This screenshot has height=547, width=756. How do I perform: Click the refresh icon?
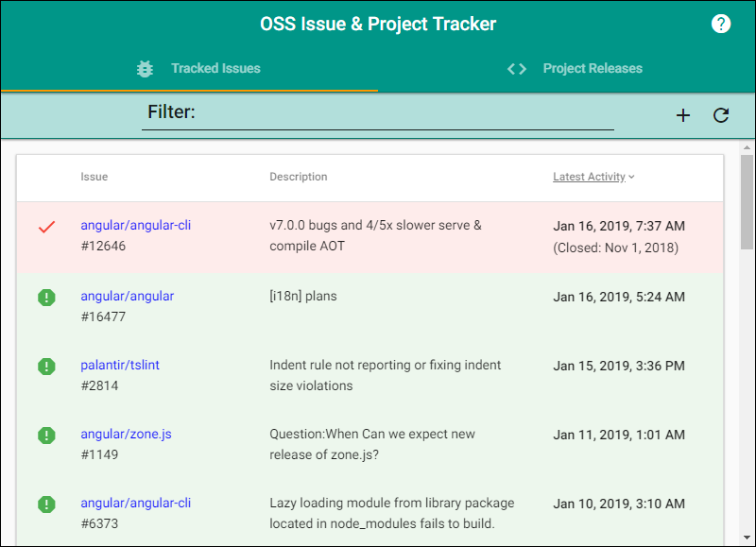pyautogui.click(x=721, y=115)
